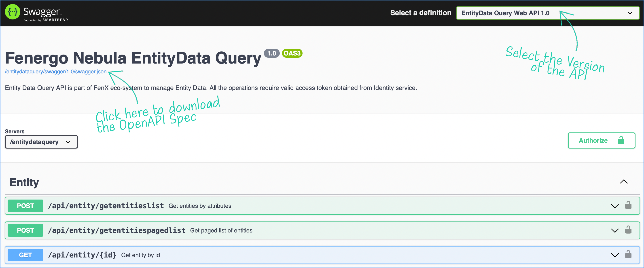Click the Swagger logo icon

pos(13,12)
